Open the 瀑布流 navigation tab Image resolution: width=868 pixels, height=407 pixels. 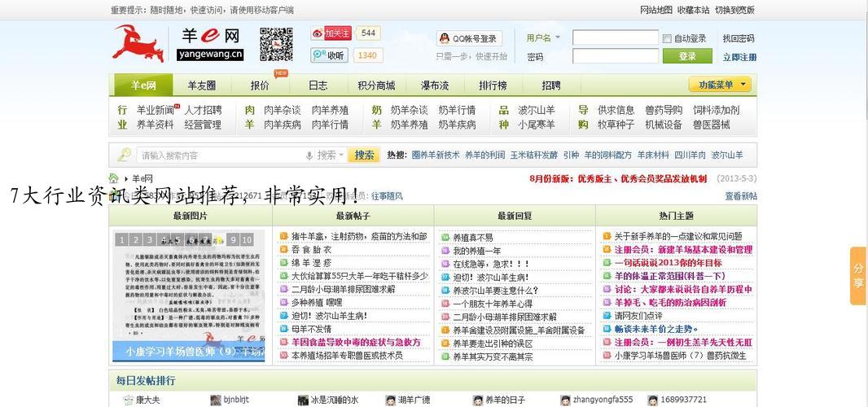tap(435, 85)
